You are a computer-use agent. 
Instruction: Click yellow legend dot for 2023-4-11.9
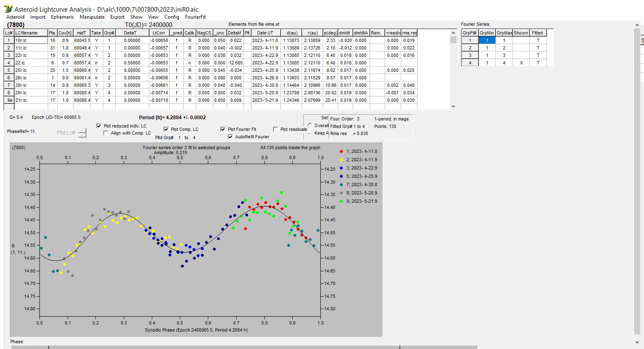(341, 160)
